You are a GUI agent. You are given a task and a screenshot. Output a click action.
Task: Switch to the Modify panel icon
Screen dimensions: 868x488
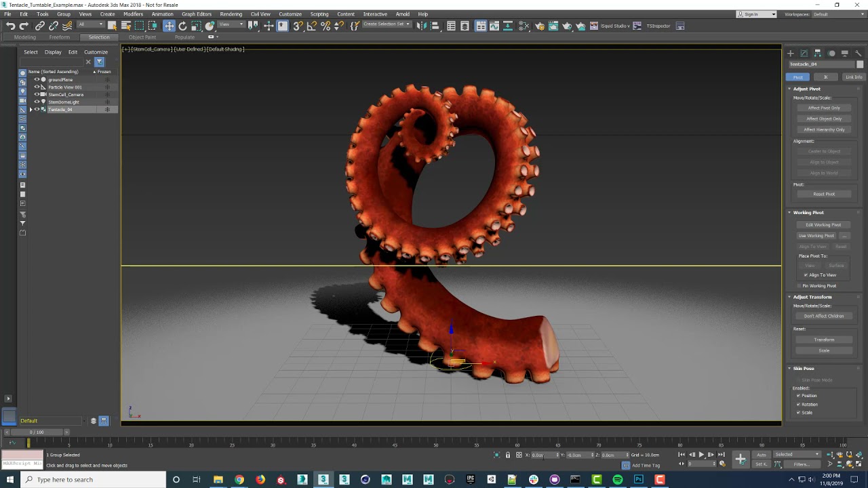coord(804,53)
